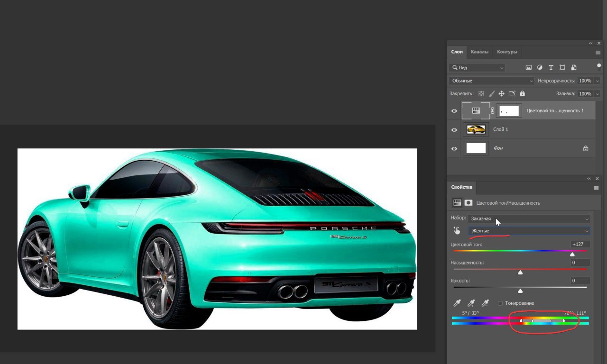607x364 pixels.
Task: Hide the Слой 1 layer
Action: point(454,130)
